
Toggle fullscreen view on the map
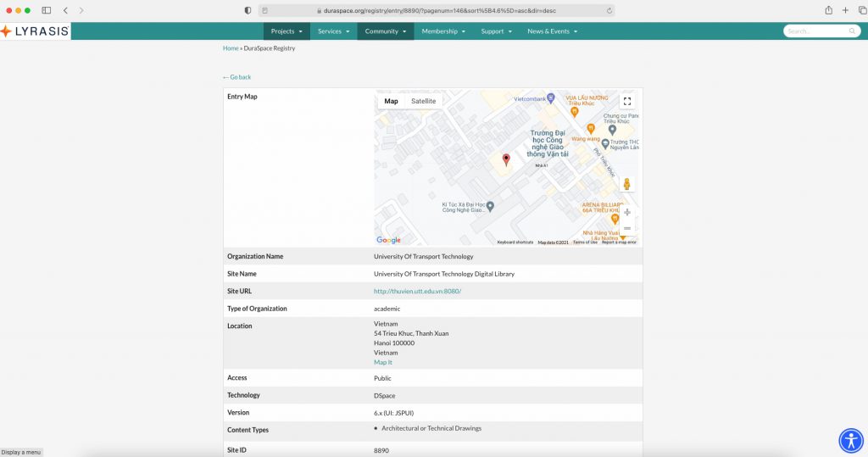click(x=627, y=101)
